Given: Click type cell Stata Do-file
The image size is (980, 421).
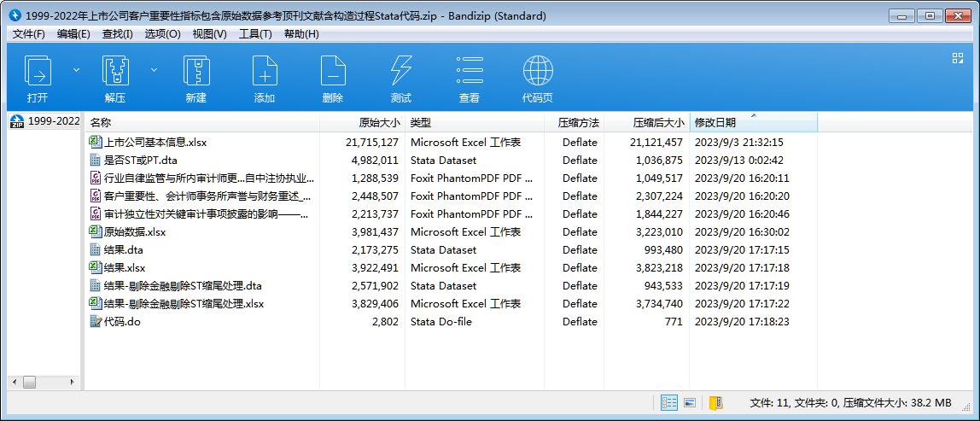Looking at the screenshot, I should tap(441, 322).
